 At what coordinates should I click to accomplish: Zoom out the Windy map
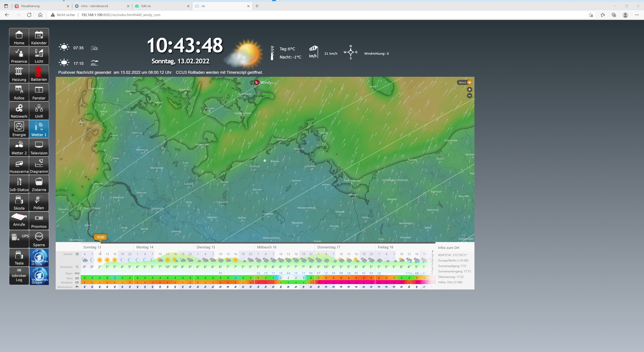(469, 96)
